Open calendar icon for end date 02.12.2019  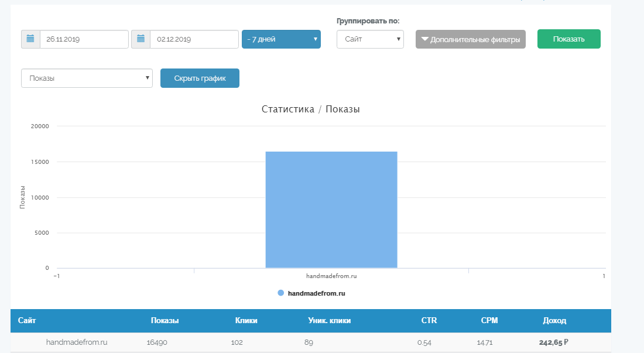[141, 39]
